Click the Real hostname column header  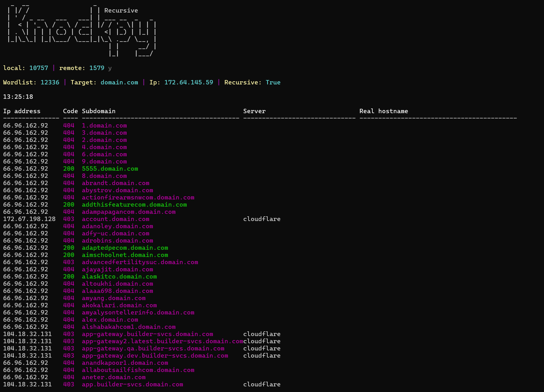click(x=384, y=111)
